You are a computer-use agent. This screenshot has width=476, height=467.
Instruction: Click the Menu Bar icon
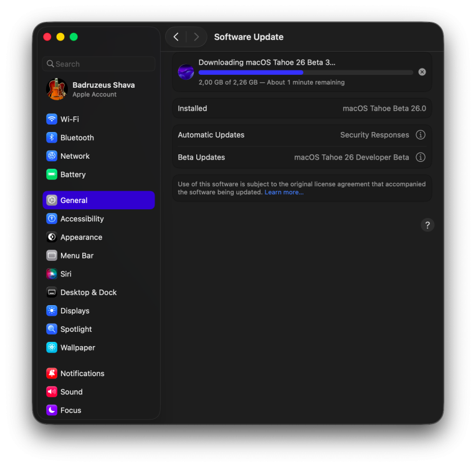(x=52, y=255)
